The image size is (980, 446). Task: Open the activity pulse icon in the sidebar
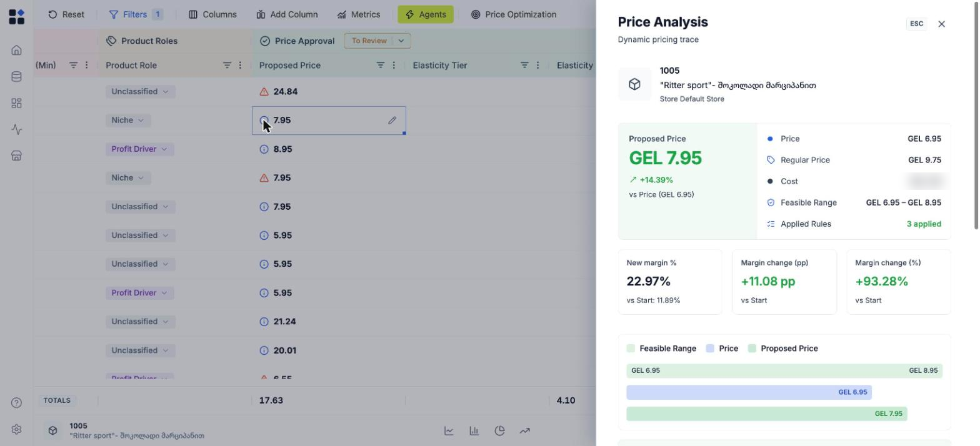tap(17, 129)
